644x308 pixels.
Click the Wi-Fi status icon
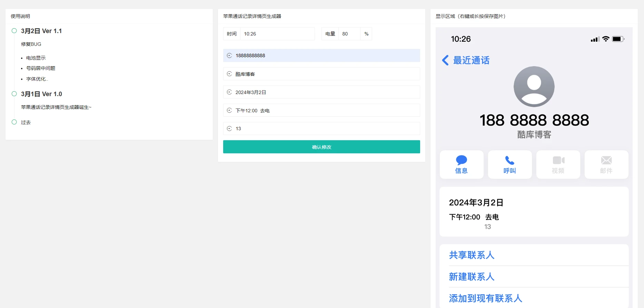tap(606, 39)
